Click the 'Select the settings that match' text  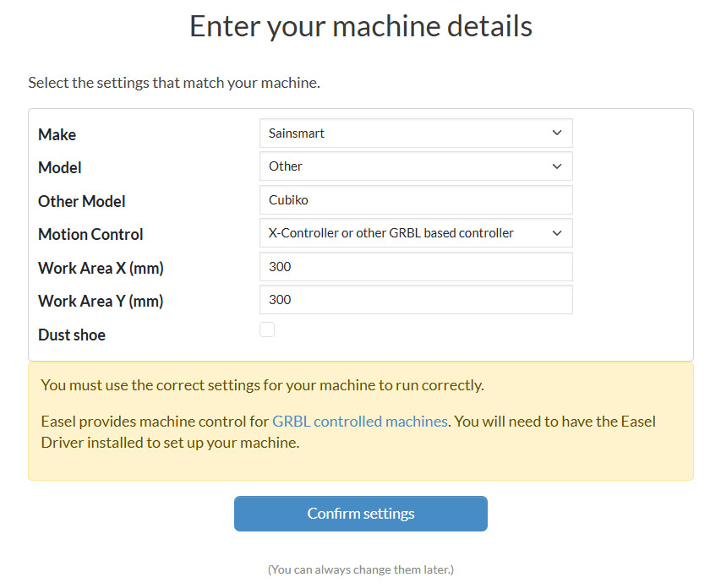pyautogui.click(x=174, y=83)
